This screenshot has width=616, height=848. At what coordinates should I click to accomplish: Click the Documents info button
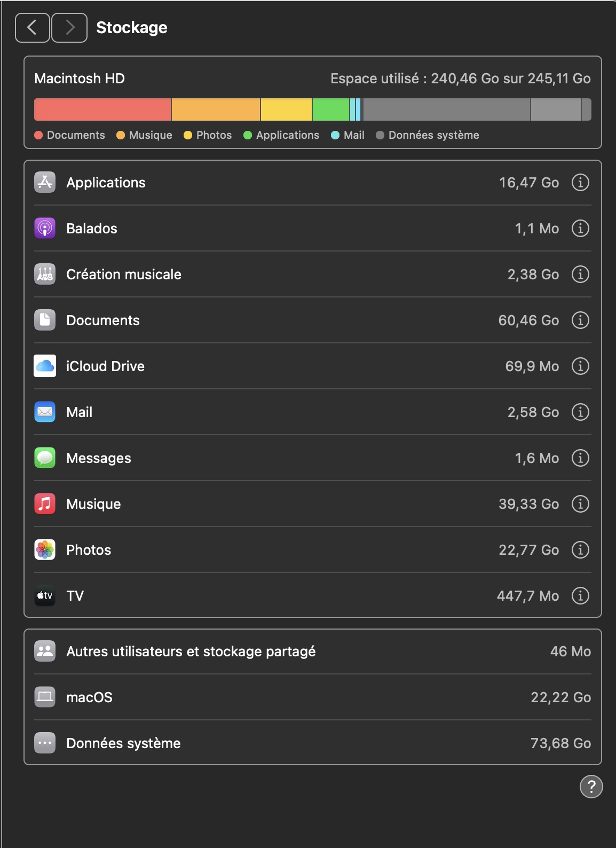pyautogui.click(x=580, y=320)
